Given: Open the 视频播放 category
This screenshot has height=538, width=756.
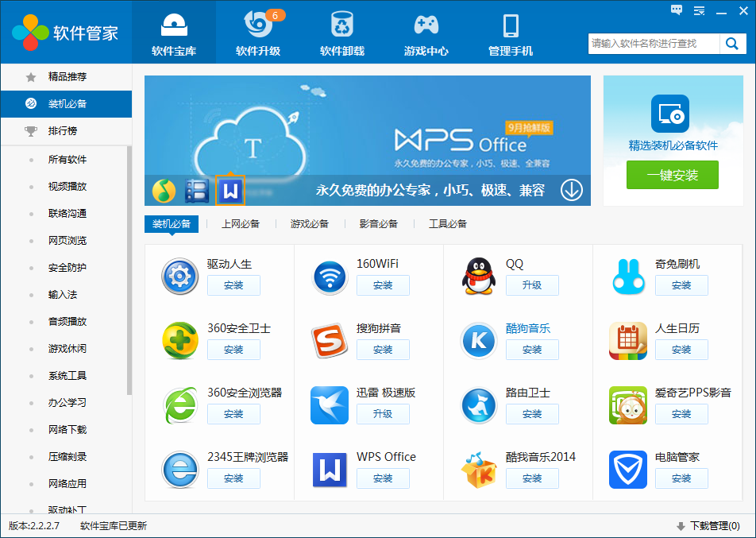Looking at the screenshot, I should [x=67, y=186].
